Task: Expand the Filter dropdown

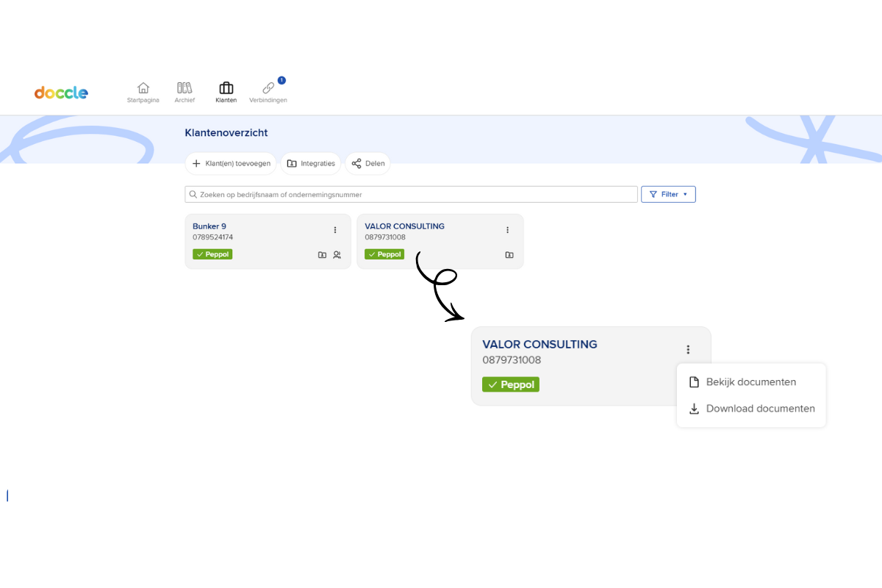Action: (x=668, y=194)
